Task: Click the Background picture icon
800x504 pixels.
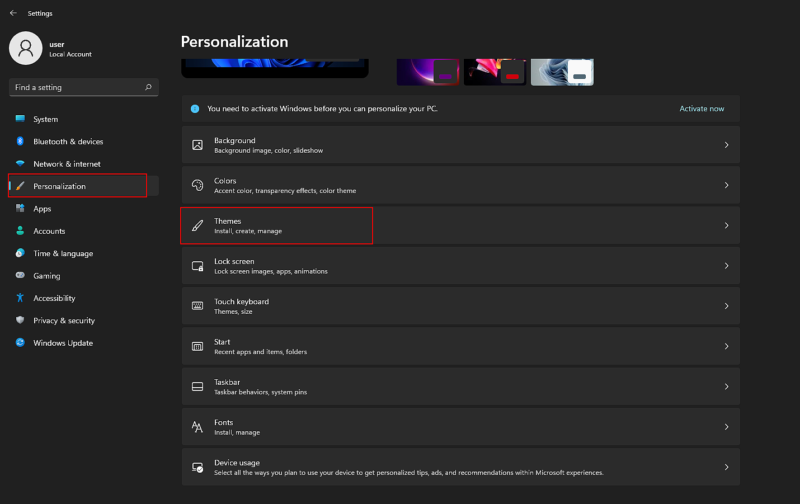Action: [197, 145]
